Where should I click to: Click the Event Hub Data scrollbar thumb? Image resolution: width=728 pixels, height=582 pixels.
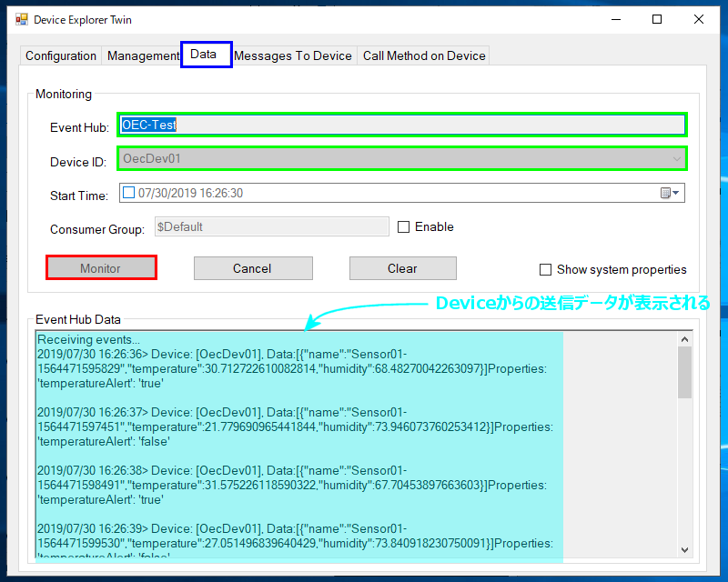click(x=685, y=371)
